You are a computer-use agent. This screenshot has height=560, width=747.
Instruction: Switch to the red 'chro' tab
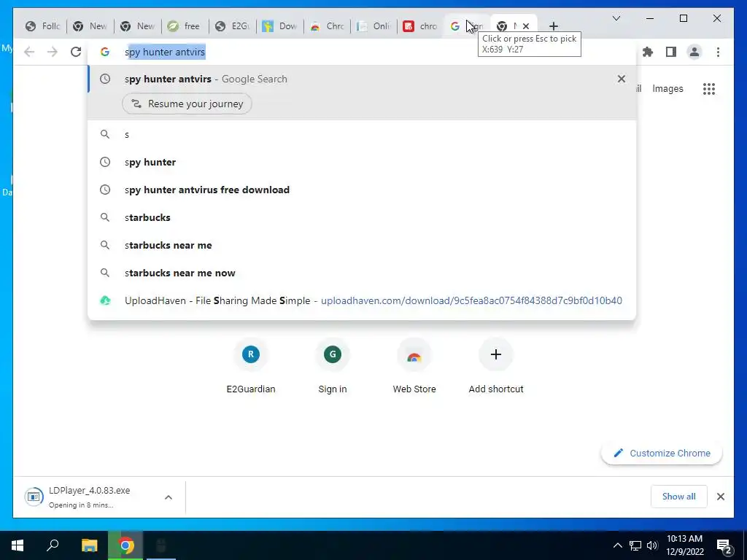[421, 26]
